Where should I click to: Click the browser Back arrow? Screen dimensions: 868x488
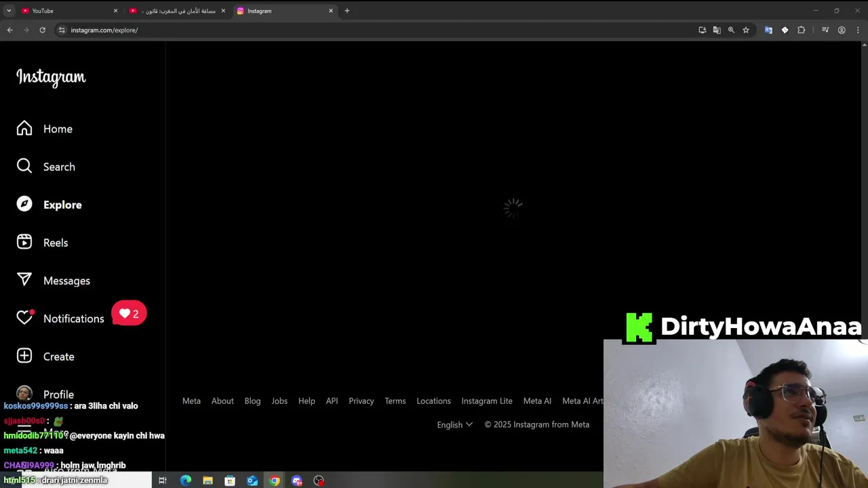click(9, 30)
